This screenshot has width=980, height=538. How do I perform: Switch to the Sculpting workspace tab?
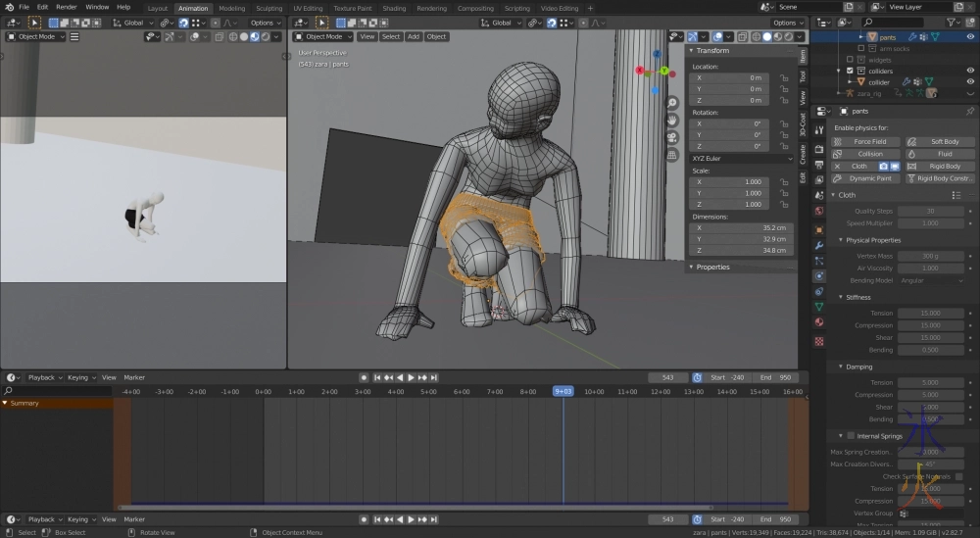pos(269,8)
